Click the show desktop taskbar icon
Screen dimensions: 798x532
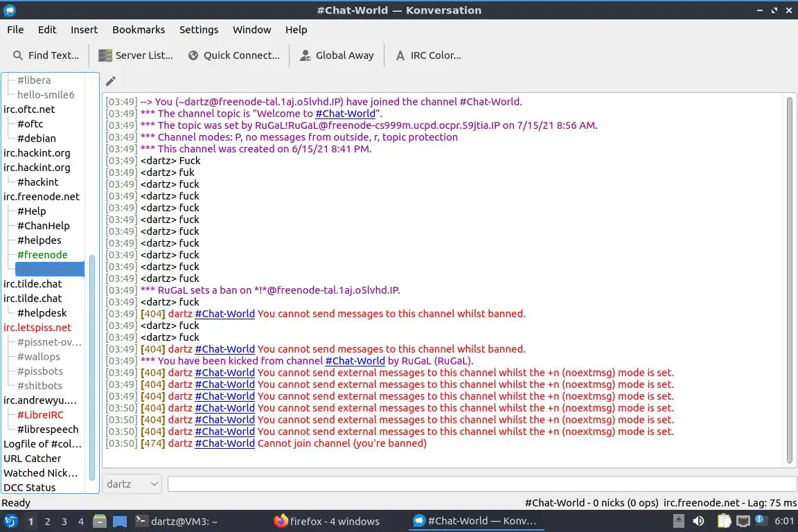point(120,522)
